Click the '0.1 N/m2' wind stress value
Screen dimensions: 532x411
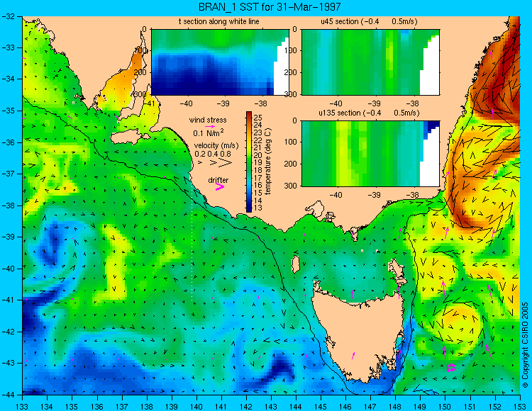pyautogui.click(x=209, y=133)
